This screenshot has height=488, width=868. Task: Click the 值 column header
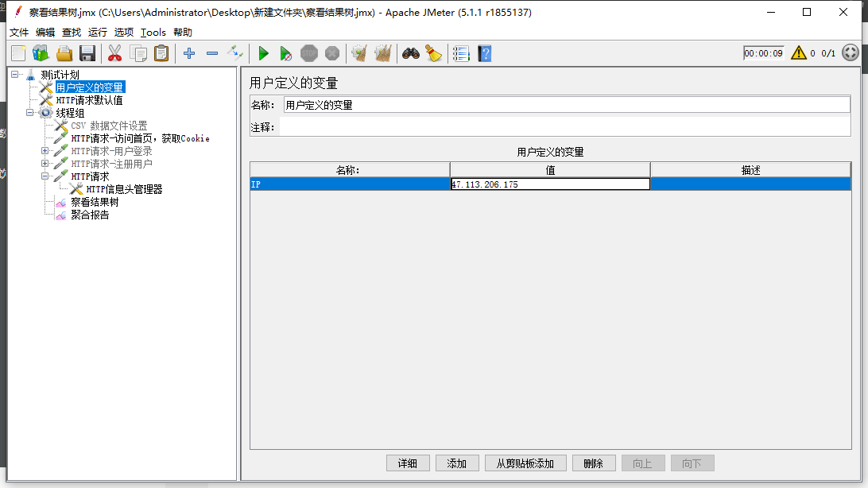click(x=550, y=170)
